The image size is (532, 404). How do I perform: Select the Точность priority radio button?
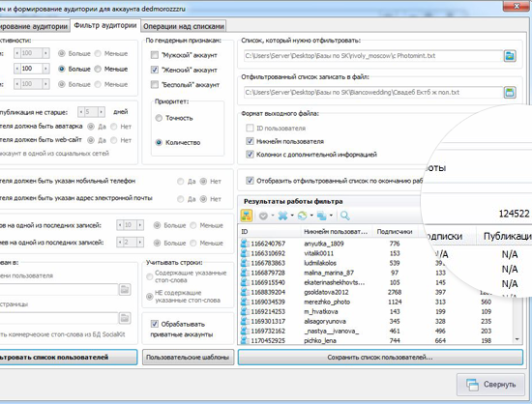(x=159, y=118)
